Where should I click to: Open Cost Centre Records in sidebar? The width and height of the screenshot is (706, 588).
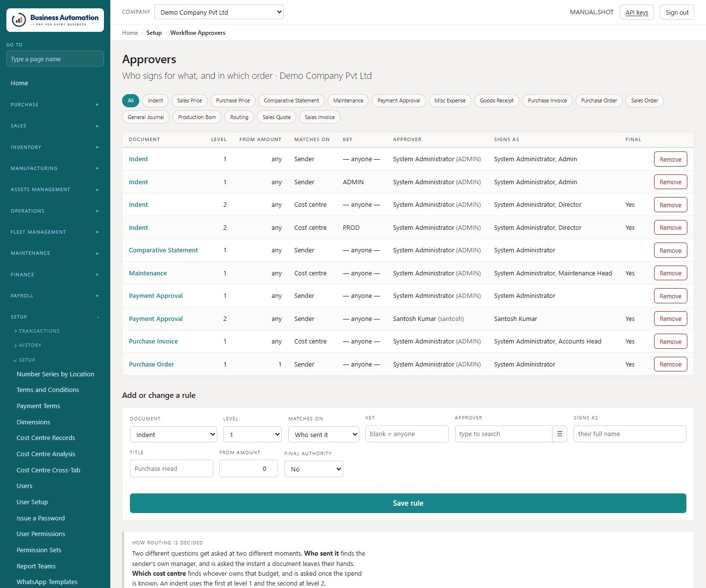coord(46,438)
